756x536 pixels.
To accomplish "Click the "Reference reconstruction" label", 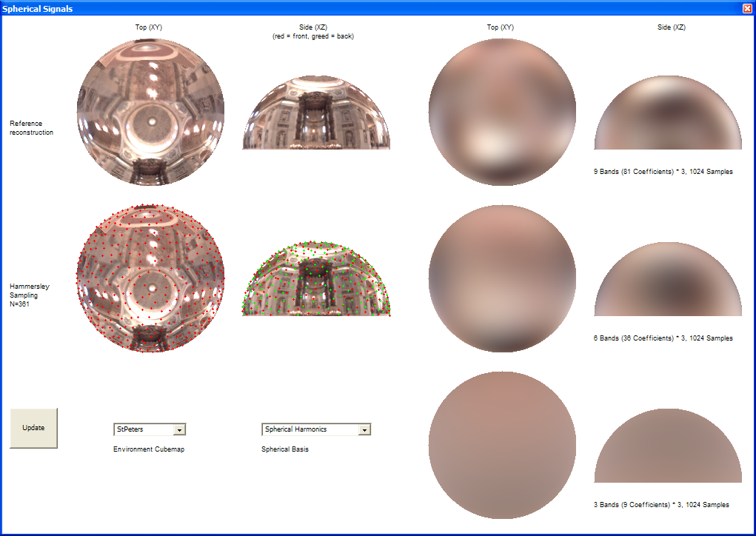I will [31, 128].
